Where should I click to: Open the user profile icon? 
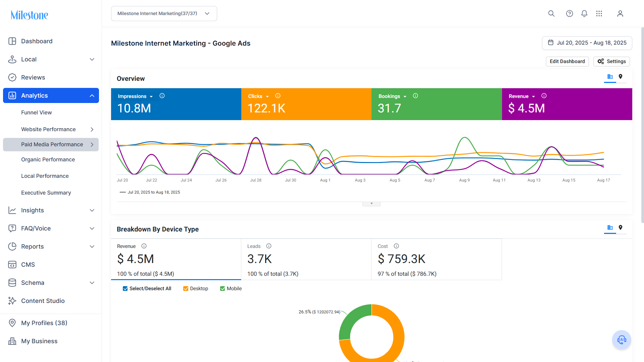click(620, 13)
